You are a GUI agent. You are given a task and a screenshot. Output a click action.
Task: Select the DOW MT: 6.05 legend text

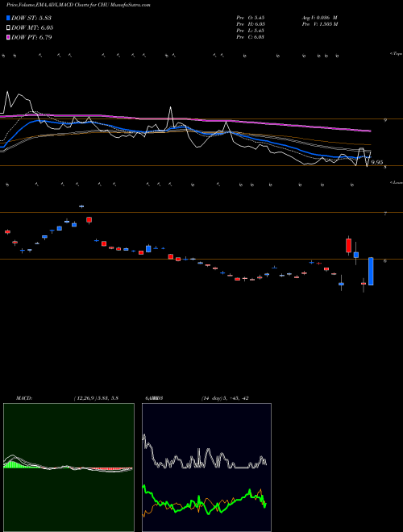coord(32,28)
